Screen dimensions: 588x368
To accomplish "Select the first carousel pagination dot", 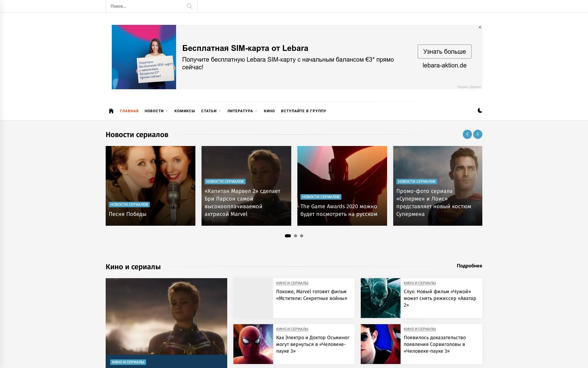I will [x=288, y=236].
